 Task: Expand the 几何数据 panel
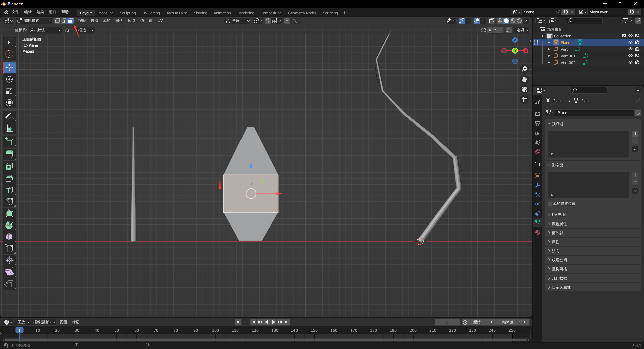[549, 278]
